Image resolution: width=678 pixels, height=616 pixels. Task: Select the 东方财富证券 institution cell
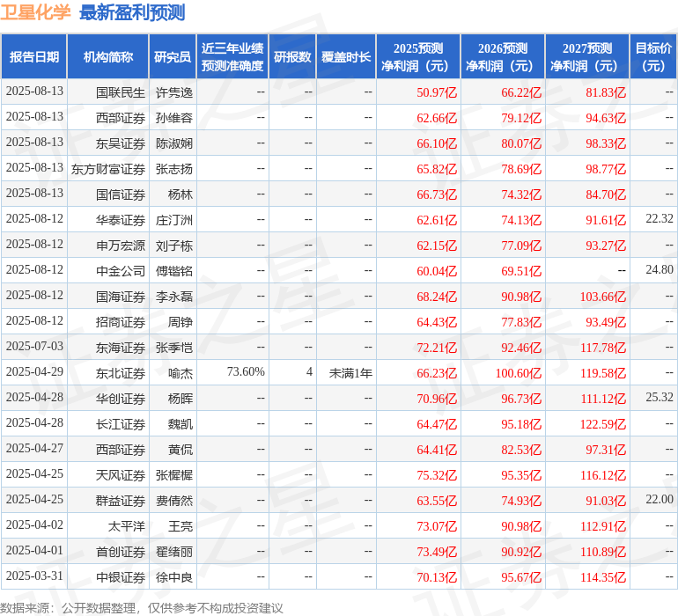click(108, 168)
